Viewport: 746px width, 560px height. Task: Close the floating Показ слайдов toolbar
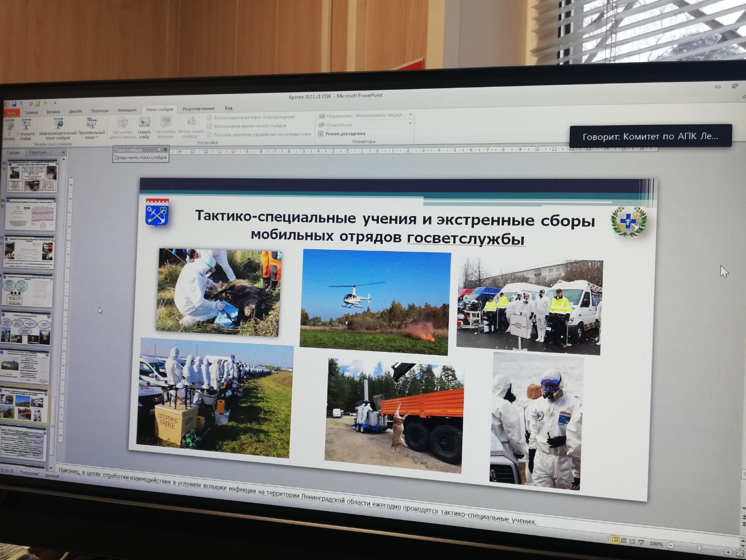click(165, 150)
